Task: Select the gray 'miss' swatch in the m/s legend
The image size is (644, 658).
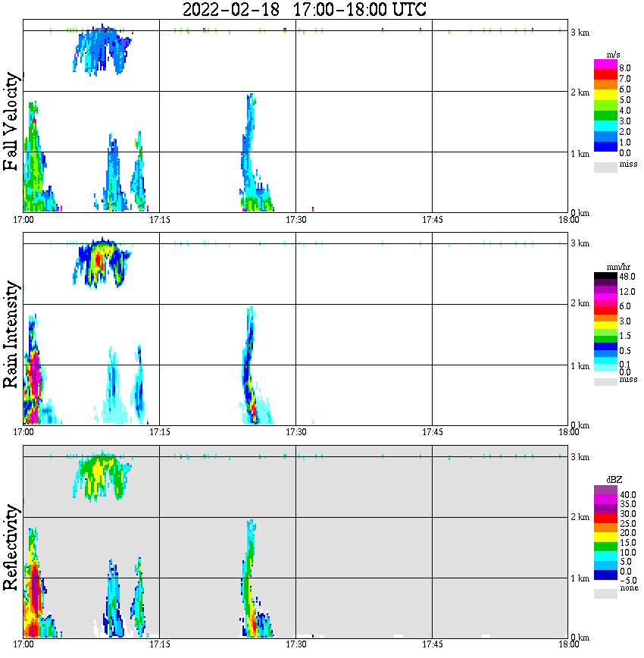Action: pos(605,167)
